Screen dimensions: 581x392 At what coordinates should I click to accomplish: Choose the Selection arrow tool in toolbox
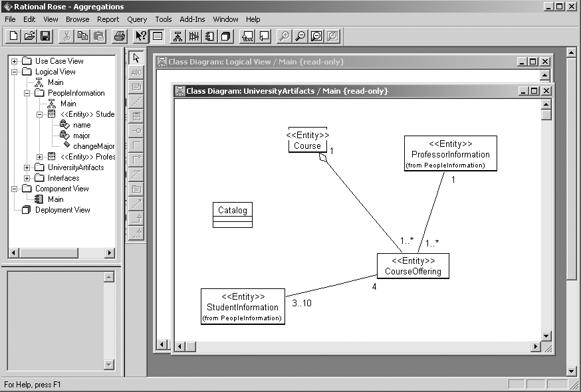[x=136, y=58]
